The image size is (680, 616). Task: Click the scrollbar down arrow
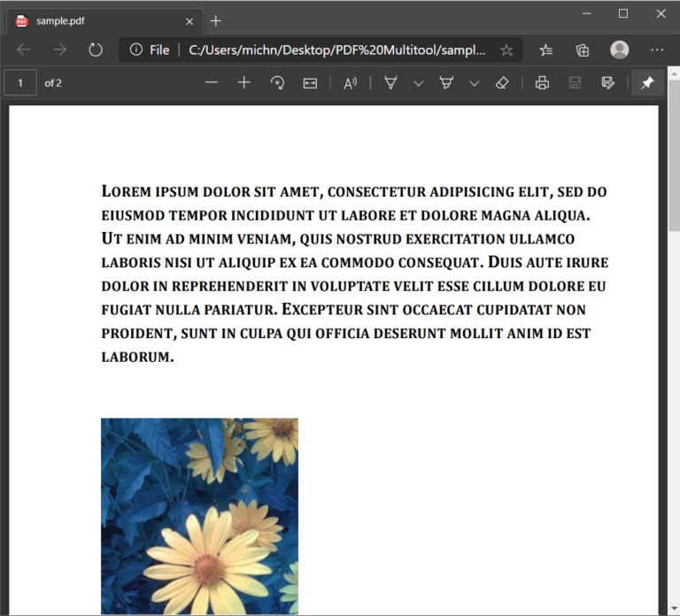[674, 608]
